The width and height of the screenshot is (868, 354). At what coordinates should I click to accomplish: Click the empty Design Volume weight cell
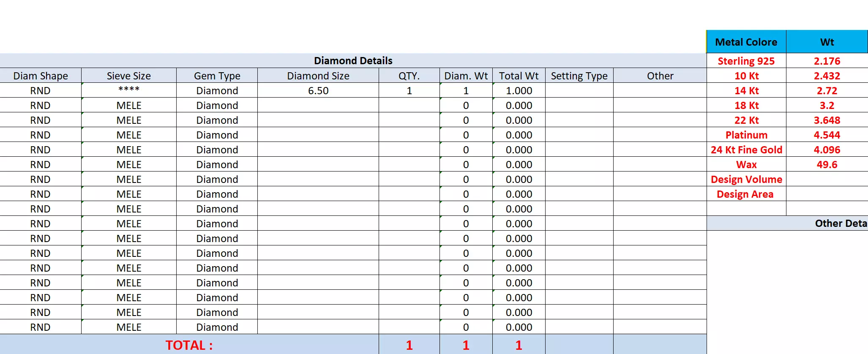(827, 179)
